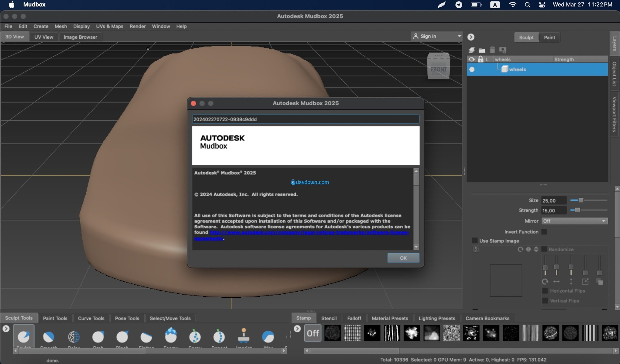Click the layer folder icon
The width and height of the screenshot is (620, 364).
(x=482, y=50)
